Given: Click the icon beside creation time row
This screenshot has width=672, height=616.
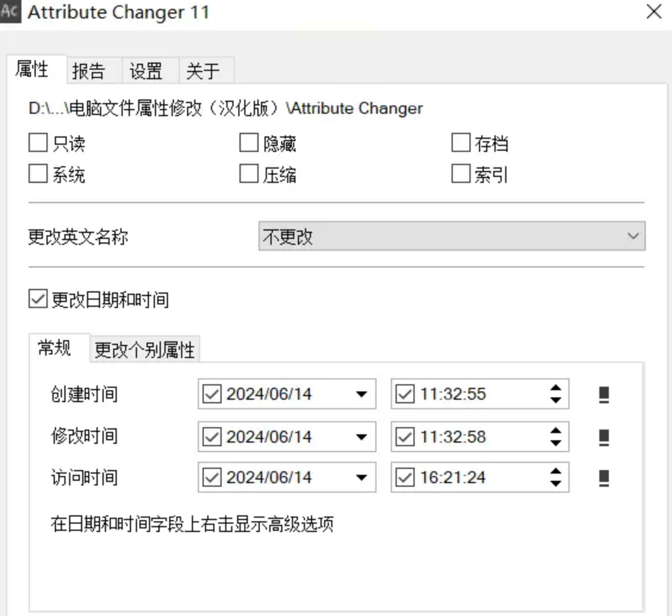Looking at the screenshot, I should (603, 394).
